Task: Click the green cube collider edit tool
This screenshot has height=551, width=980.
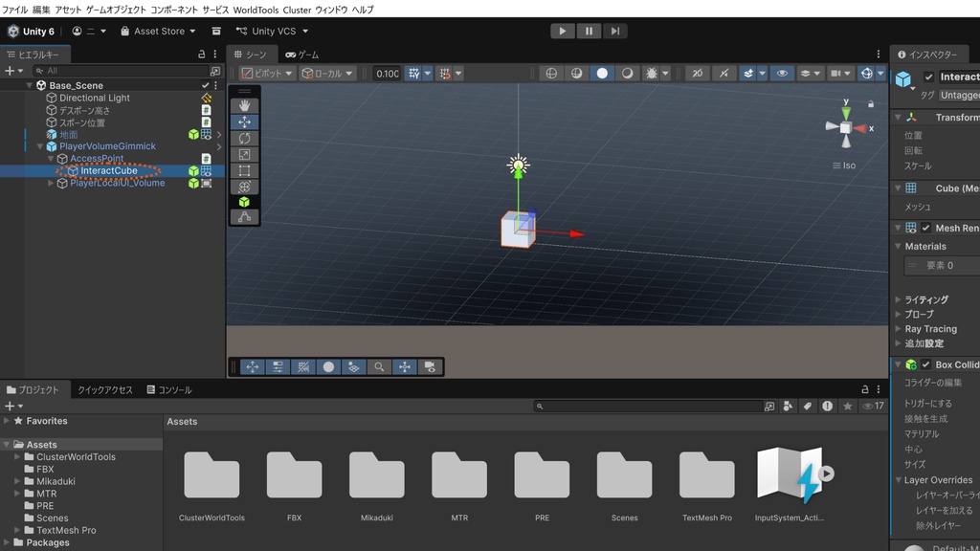Action: [x=244, y=202]
